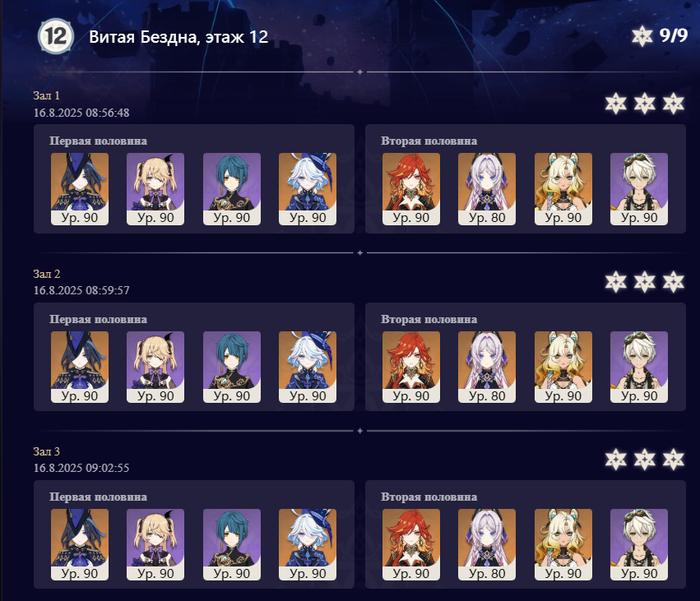The height and width of the screenshot is (601, 700).
Task: Click the Зал 3 timestamp 09:02:55
Action: (81, 468)
